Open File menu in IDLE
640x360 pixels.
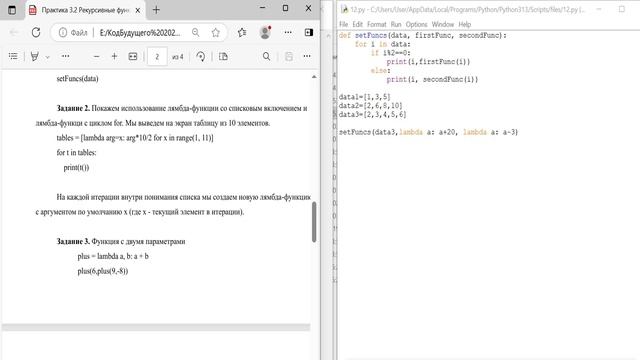tap(344, 24)
